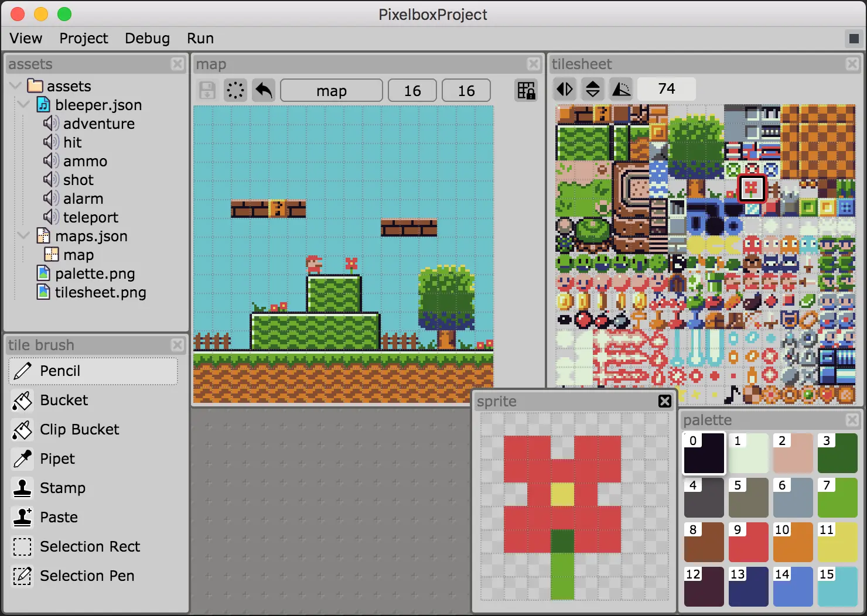Click the save map icon

pos(207,91)
